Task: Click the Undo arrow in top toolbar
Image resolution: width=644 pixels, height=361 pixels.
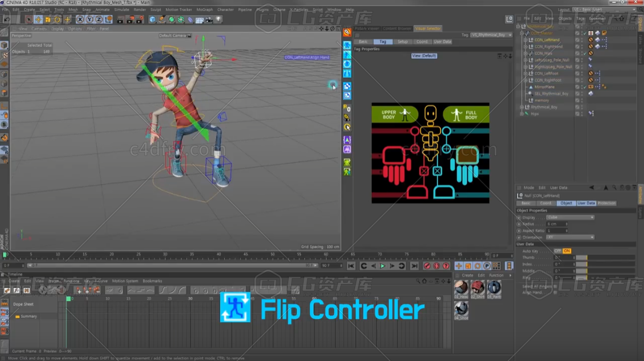Action: click(x=7, y=19)
